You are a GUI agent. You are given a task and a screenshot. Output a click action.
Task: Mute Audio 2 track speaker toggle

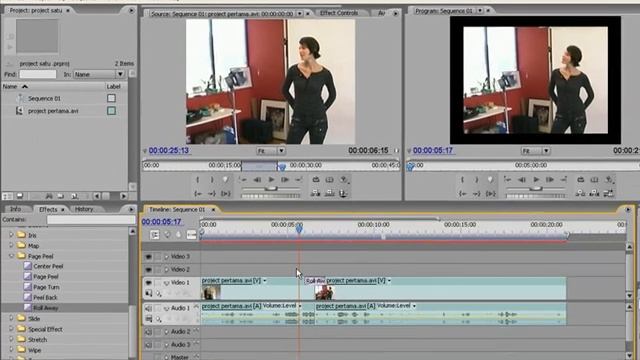(148, 332)
